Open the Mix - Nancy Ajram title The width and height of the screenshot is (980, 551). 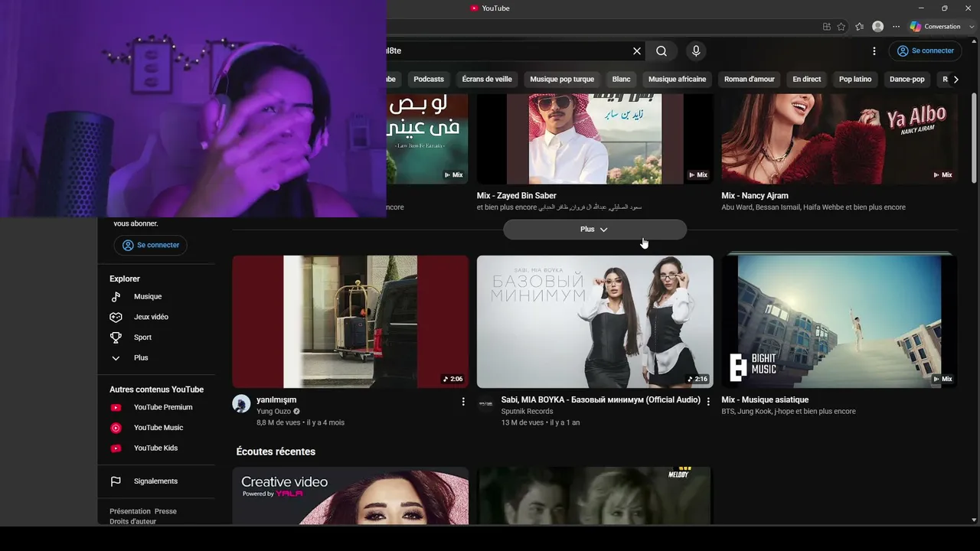(755, 196)
